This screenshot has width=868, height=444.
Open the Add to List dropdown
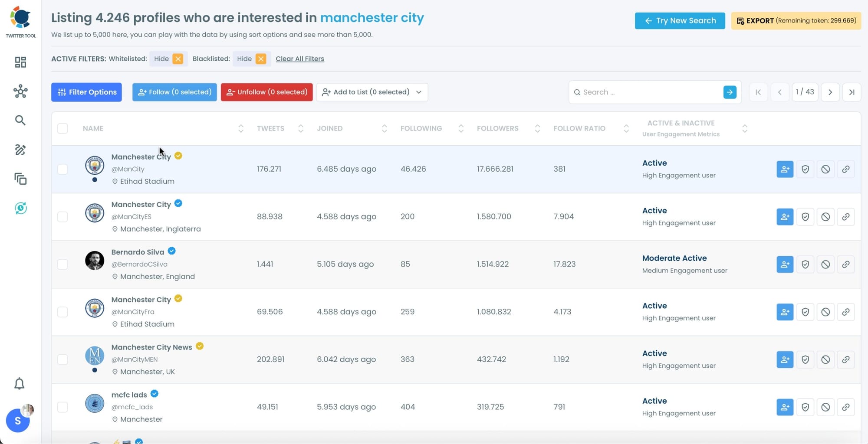point(372,92)
